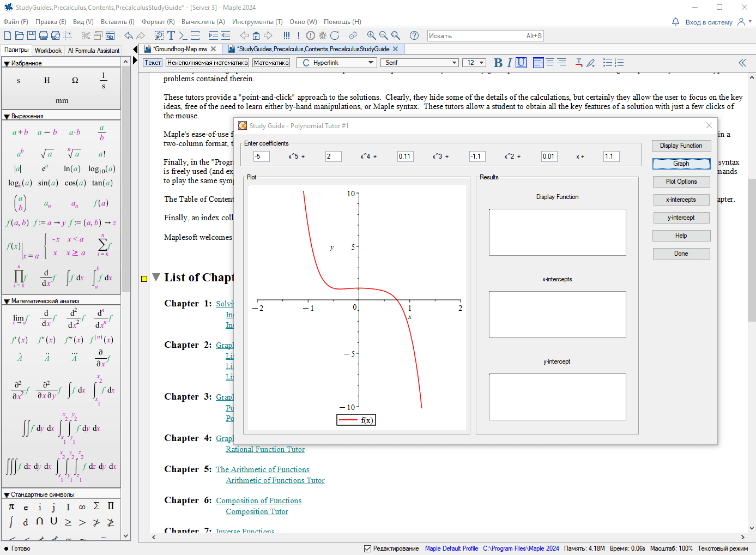
Task: Apply italic with the I icon
Action: tap(510, 63)
